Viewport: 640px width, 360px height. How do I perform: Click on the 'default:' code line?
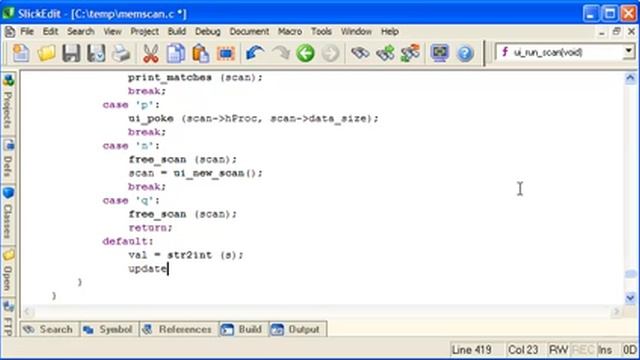click(x=128, y=241)
